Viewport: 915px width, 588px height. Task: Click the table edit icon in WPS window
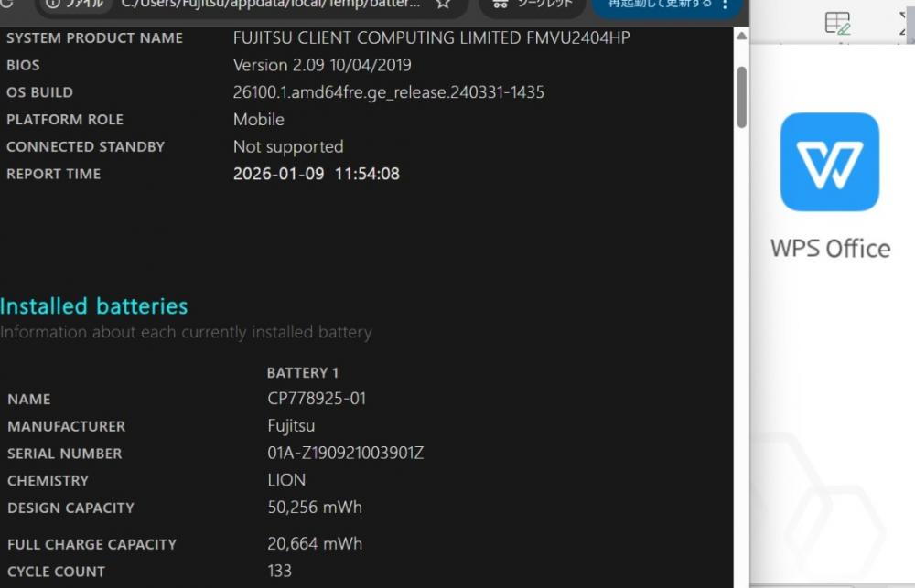pos(837,24)
